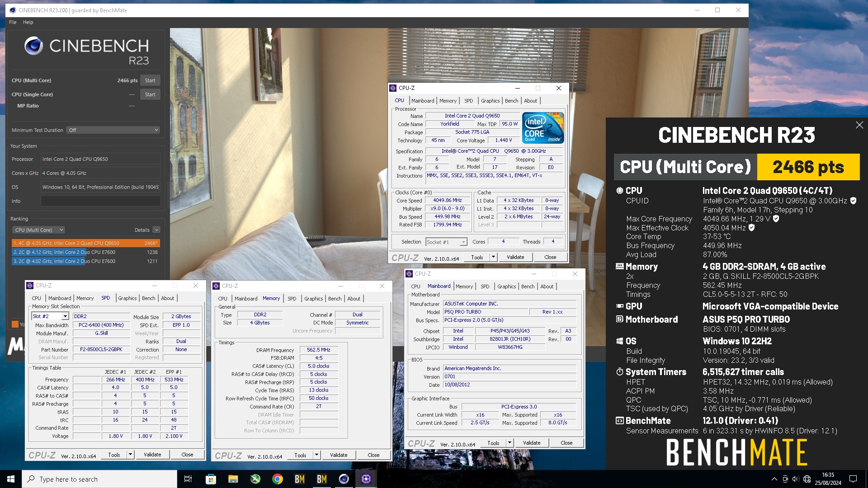Open the Cinebench Help menu
Screen dimensions: 868x488
click(x=28, y=22)
